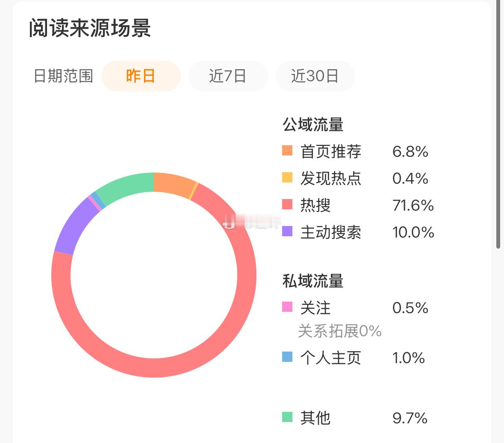The height and width of the screenshot is (443, 504).
Task: Click the green 其他 legend swatch
Action: [287, 417]
